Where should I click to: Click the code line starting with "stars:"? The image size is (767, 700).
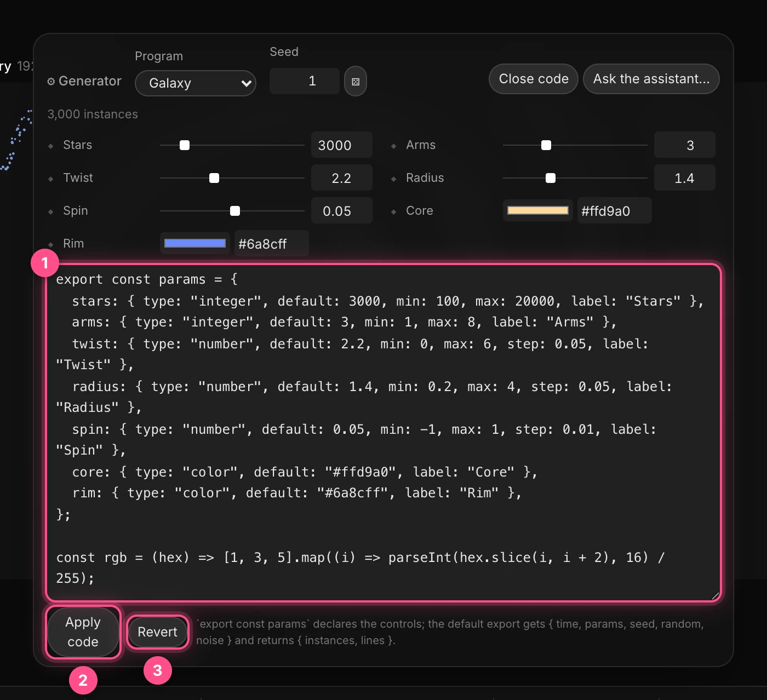click(388, 301)
